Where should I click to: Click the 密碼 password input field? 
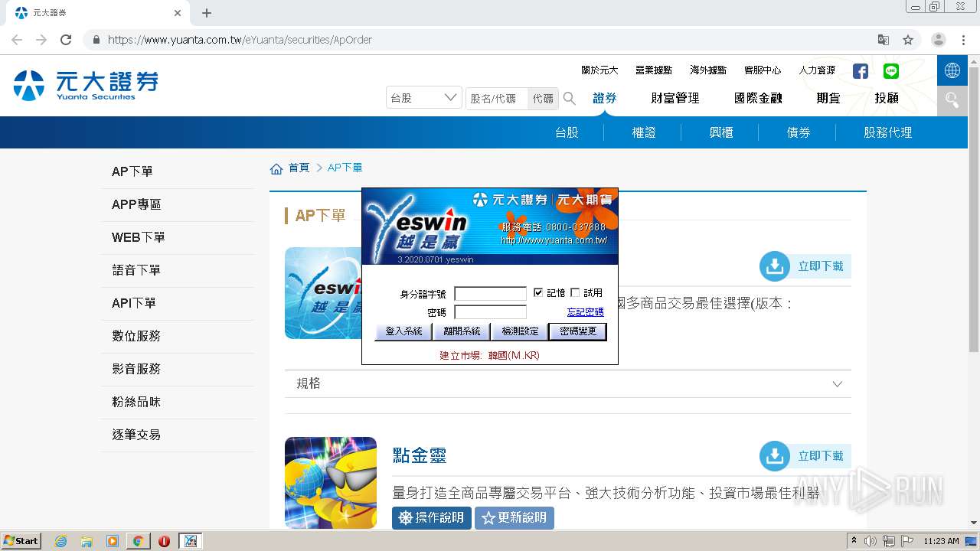491,312
